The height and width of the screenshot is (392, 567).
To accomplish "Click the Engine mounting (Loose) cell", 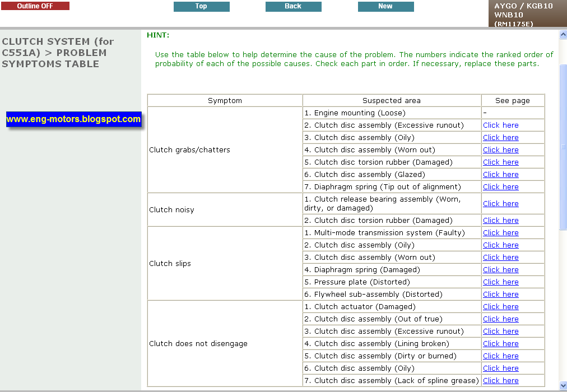I will click(392, 113).
